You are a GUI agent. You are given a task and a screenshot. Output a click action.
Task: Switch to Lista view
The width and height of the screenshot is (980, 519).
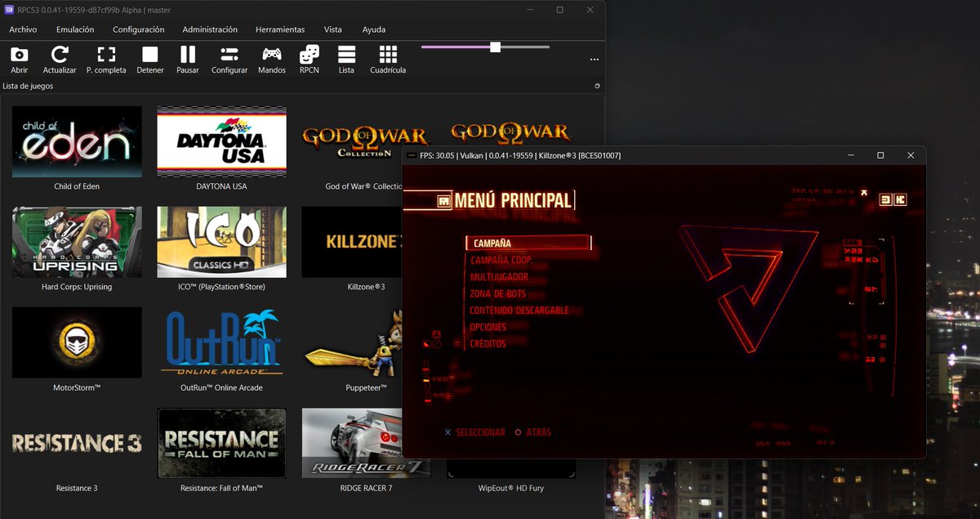346,55
